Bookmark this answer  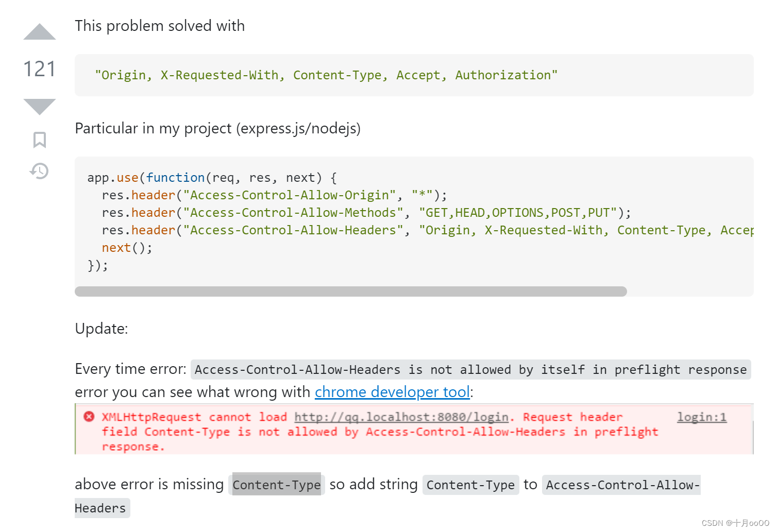click(x=40, y=140)
